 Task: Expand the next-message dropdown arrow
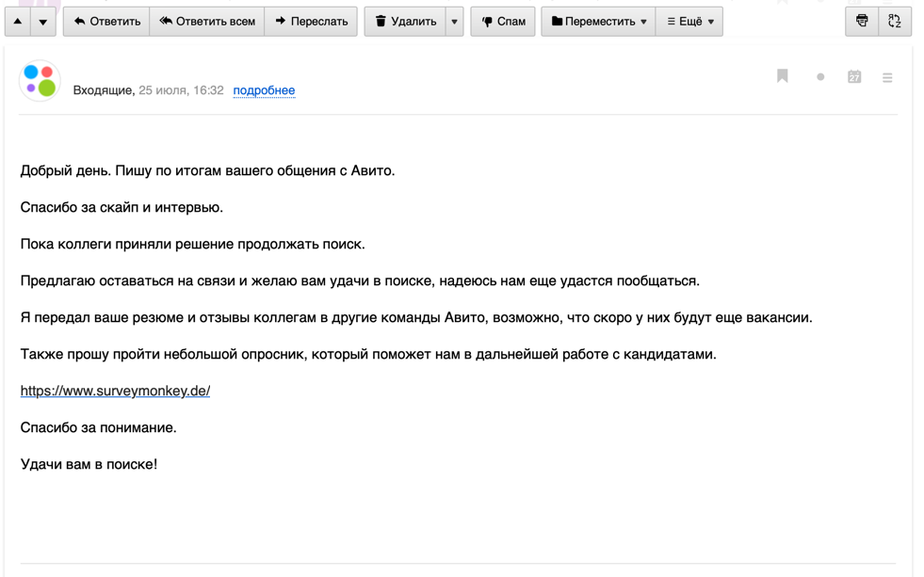point(42,20)
